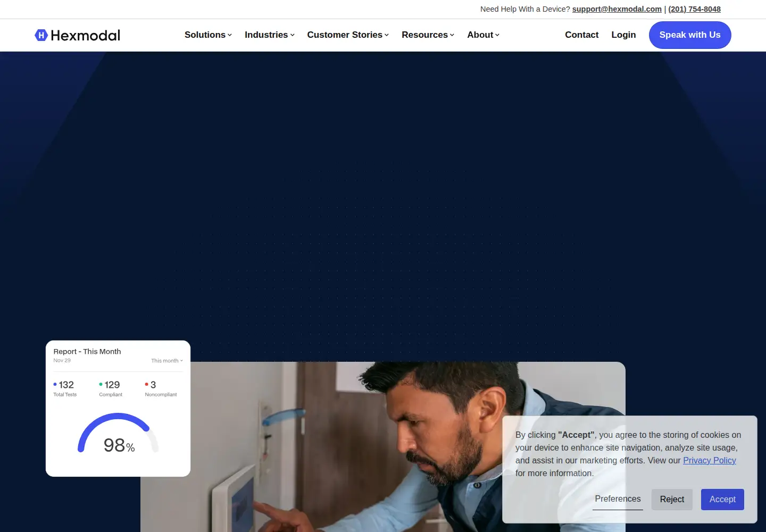Open the Resources menu

click(x=428, y=35)
